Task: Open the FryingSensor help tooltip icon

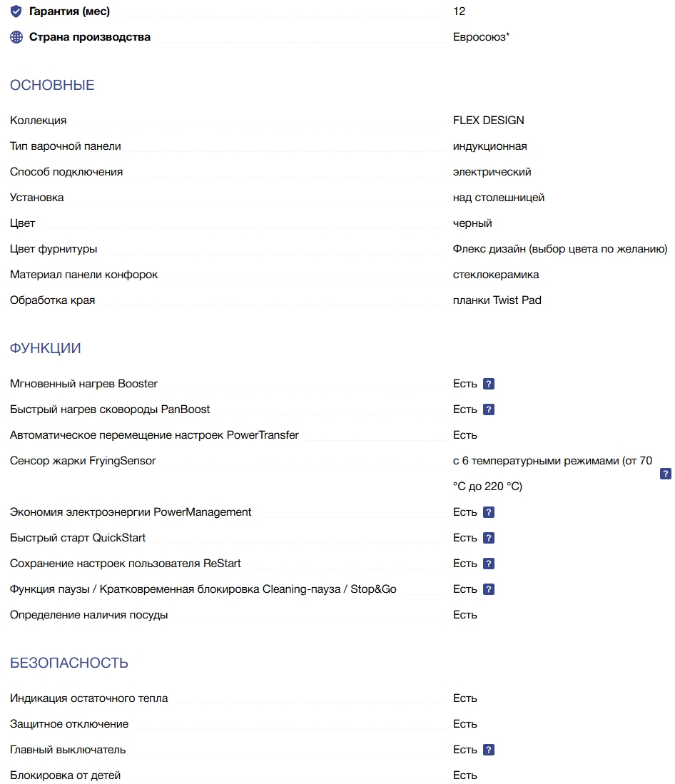Action: coord(666,474)
